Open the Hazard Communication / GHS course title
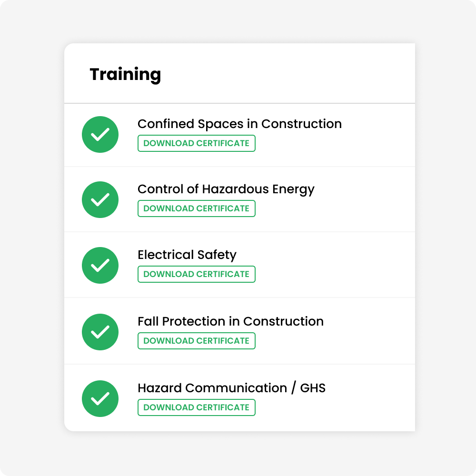 [231, 388]
